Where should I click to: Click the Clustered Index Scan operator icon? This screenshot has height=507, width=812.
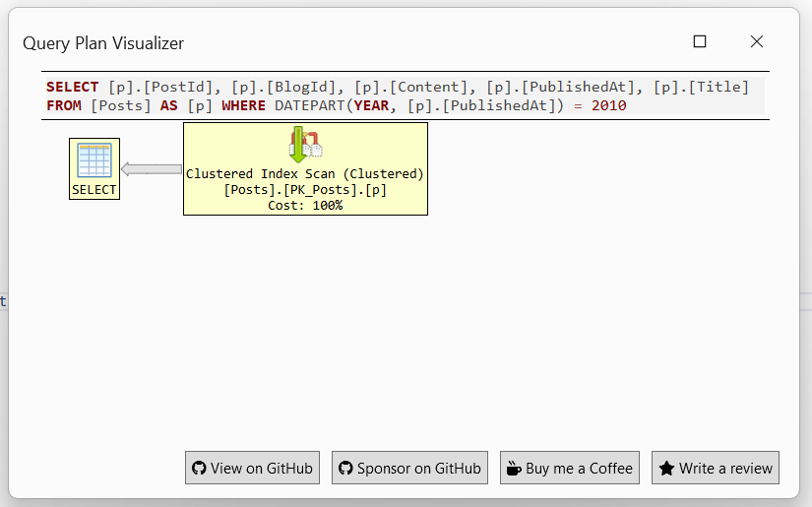click(x=305, y=145)
